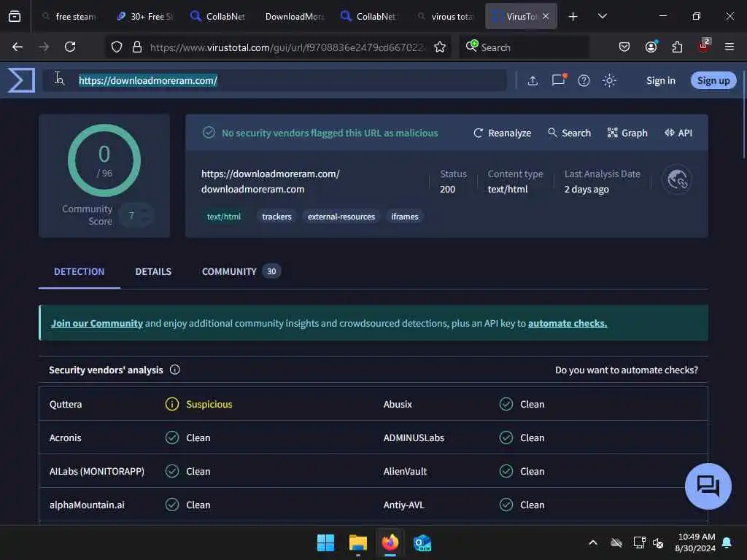Click the API button
Viewport: 747px width, 560px height.
[x=678, y=133]
